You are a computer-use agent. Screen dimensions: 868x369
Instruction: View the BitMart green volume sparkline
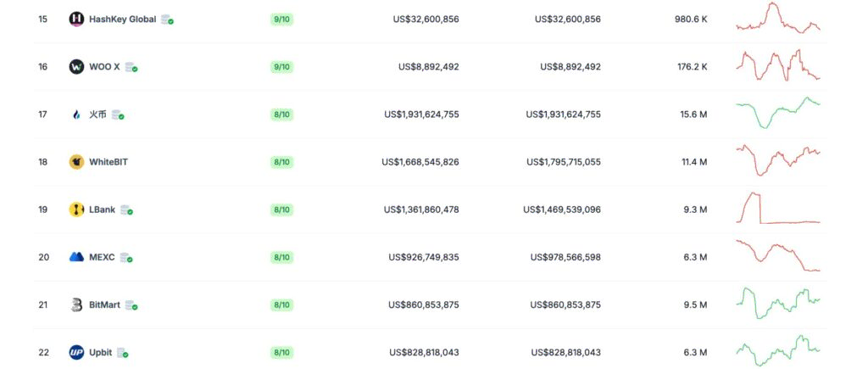(778, 303)
